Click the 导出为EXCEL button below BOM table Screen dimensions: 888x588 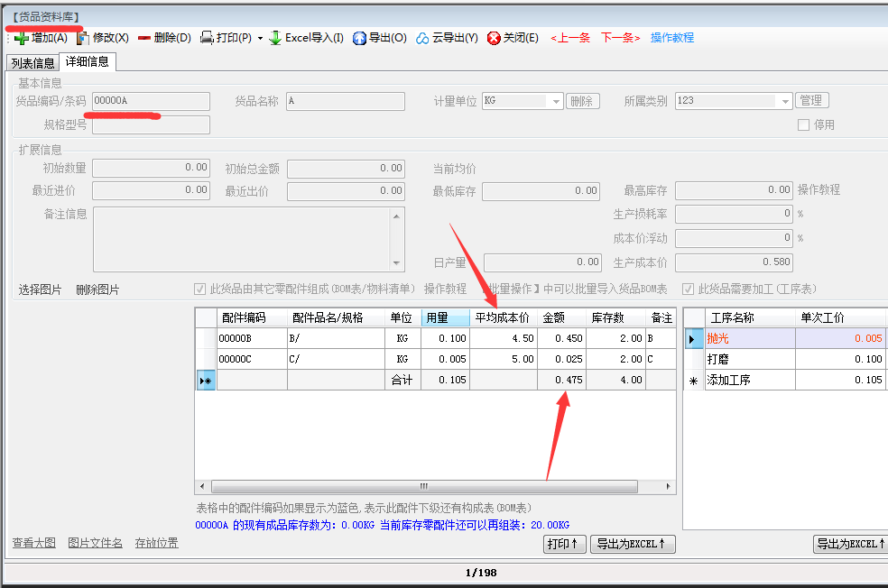point(633,544)
